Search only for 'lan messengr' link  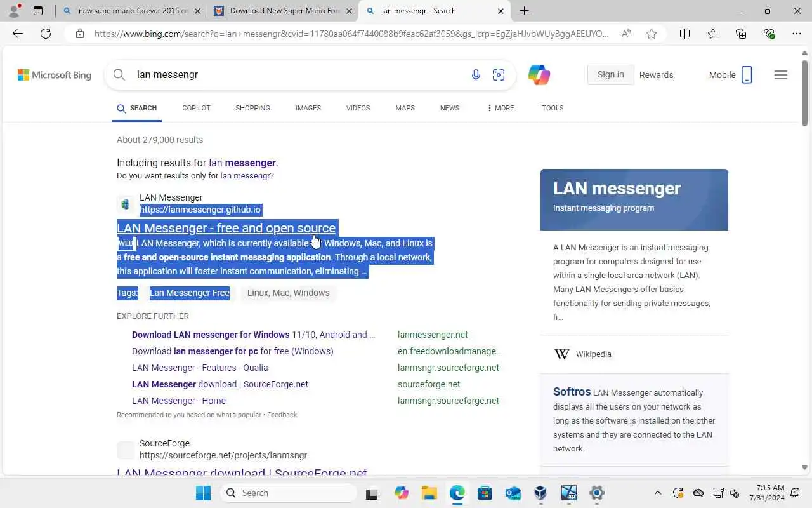pyautogui.click(x=247, y=176)
